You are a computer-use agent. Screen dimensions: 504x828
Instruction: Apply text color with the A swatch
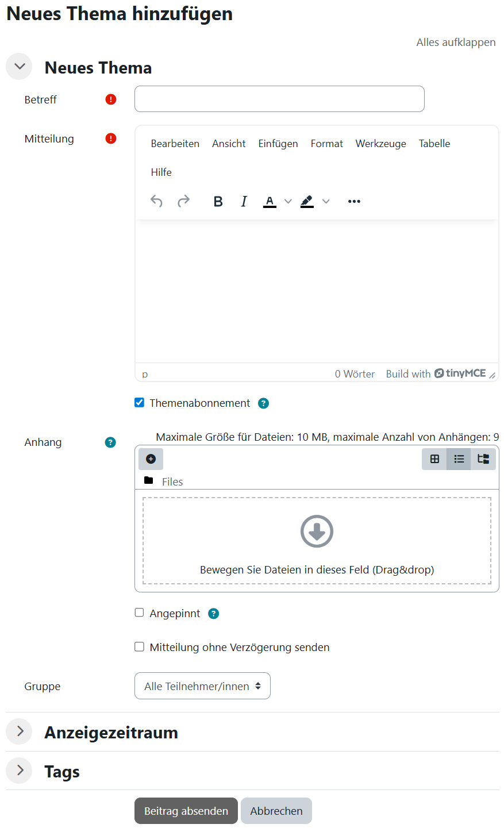tap(270, 201)
